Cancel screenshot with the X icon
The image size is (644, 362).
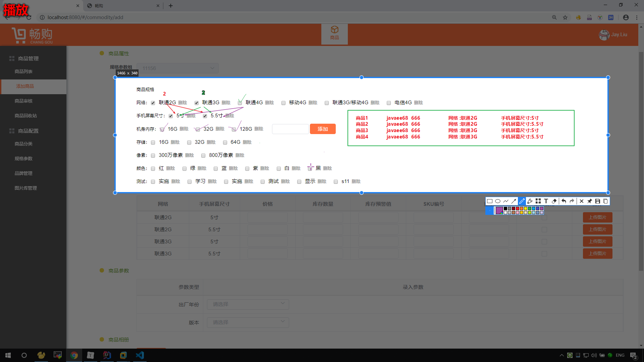pyautogui.click(x=582, y=201)
